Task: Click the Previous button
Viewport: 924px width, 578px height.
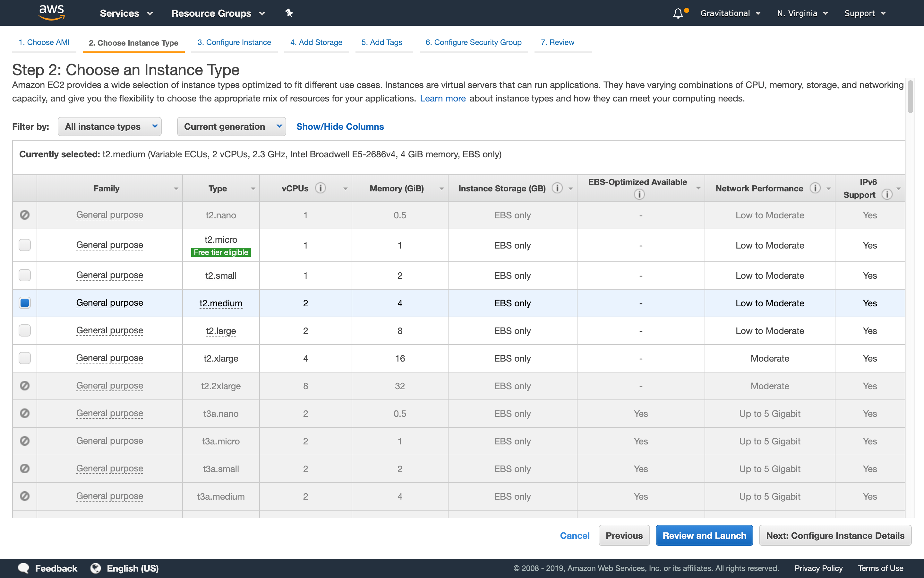Action: pyautogui.click(x=624, y=535)
